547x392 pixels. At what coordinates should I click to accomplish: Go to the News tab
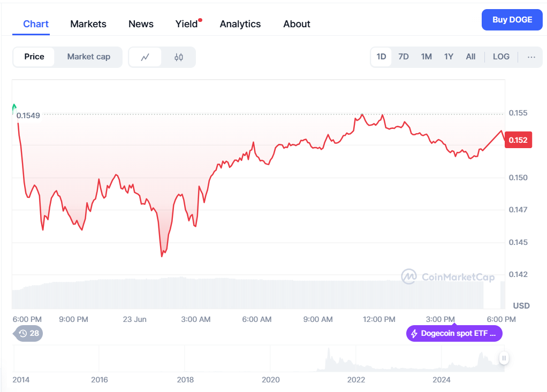coord(141,24)
